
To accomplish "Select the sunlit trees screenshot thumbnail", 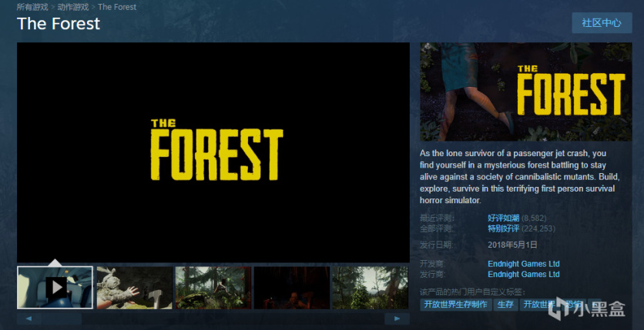I will click(x=371, y=288).
